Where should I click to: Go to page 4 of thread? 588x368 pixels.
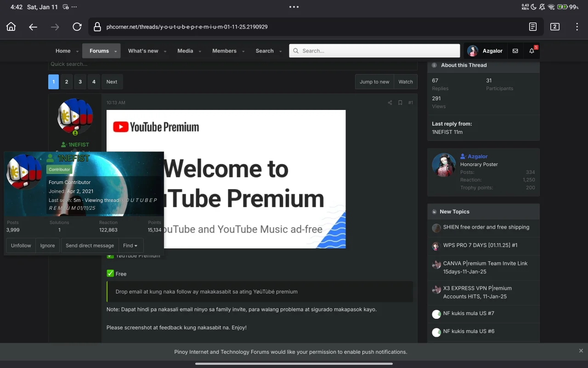pyautogui.click(x=94, y=82)
